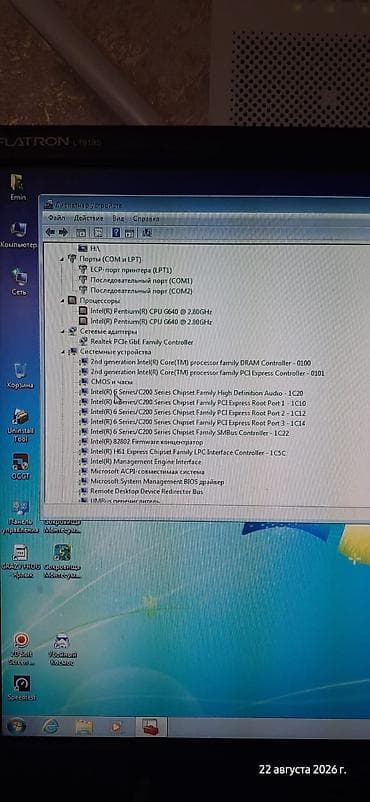Viewport: 370px width, 802px height.
Task: Click the Системные устройства category label
Action: tap(115, 352)
